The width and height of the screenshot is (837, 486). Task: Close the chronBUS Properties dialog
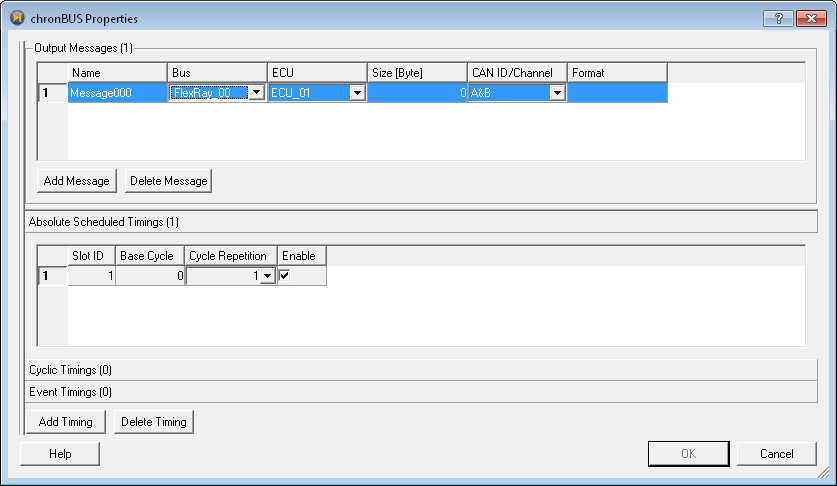(x=811, y=19)
